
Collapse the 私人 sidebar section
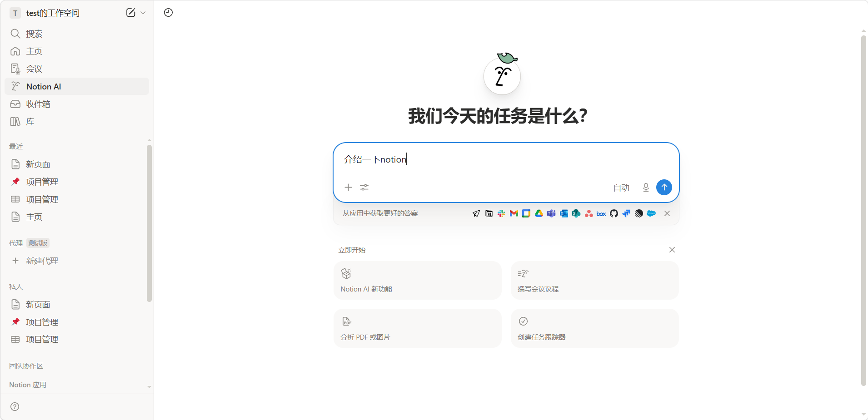point(16,287)
